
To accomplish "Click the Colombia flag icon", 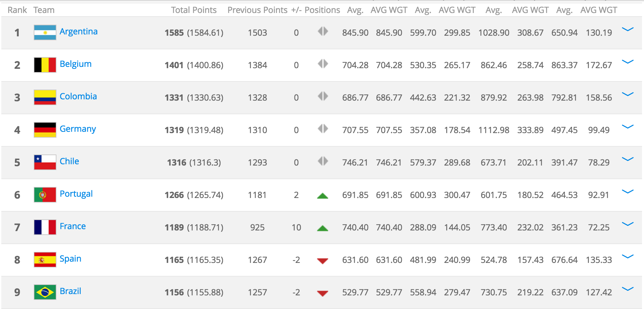I will (45, 97).
